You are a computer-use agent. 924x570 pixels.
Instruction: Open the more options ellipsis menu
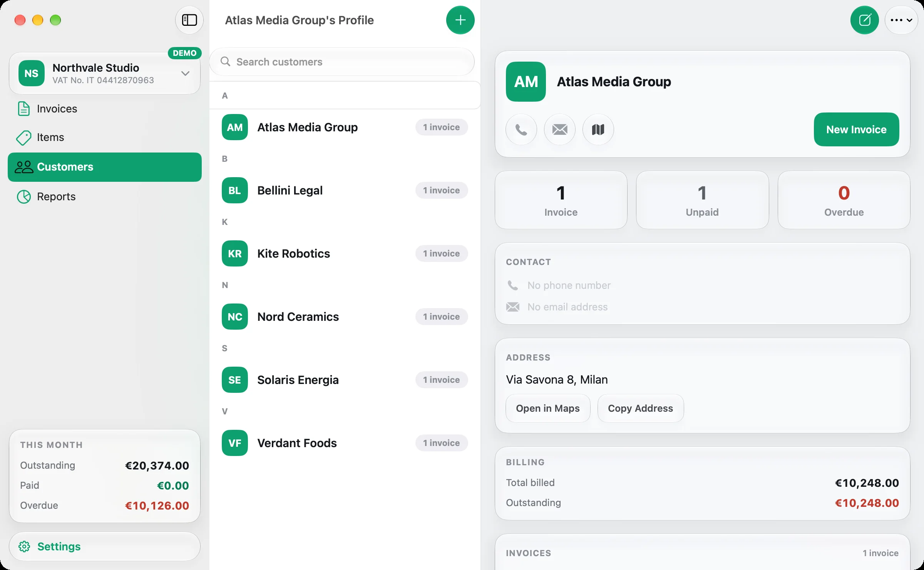coord(901,20)
